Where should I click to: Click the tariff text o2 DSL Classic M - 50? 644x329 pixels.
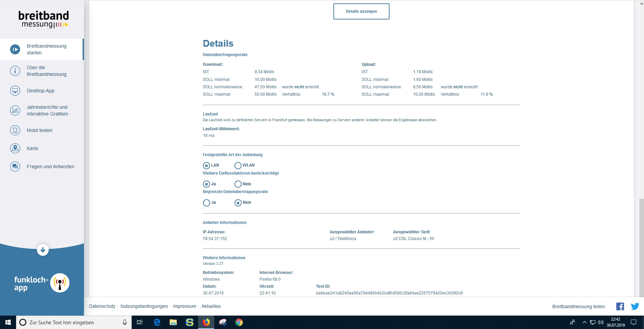414,239
